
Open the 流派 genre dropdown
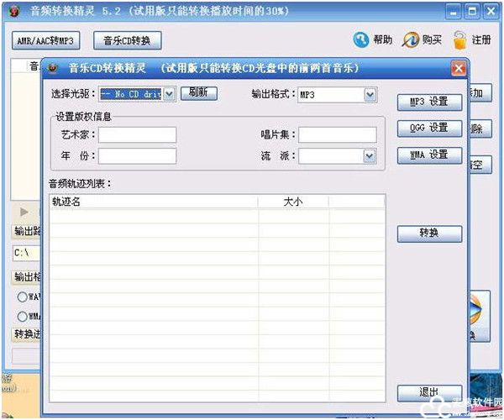click(370, 156)
